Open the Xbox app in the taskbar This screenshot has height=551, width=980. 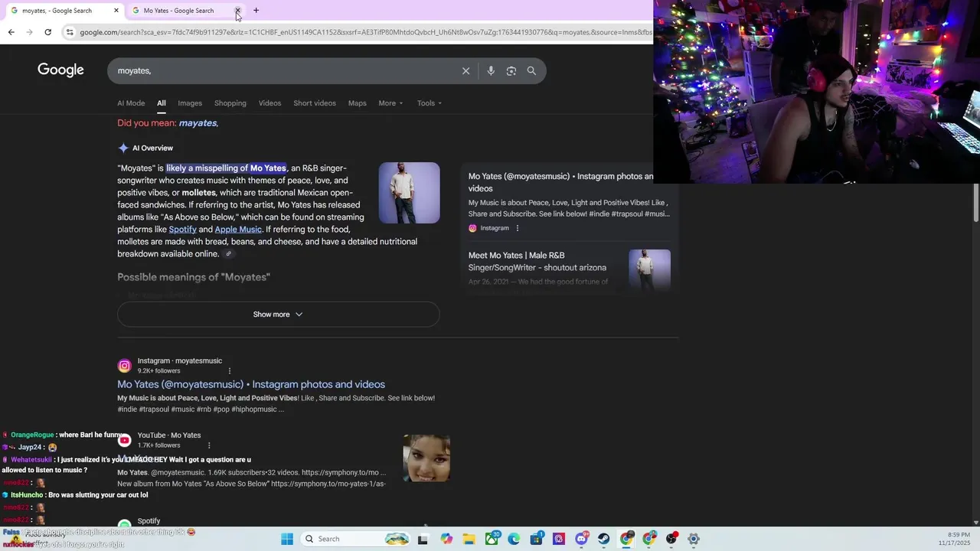pyautogui.click(x=492, y=539)
